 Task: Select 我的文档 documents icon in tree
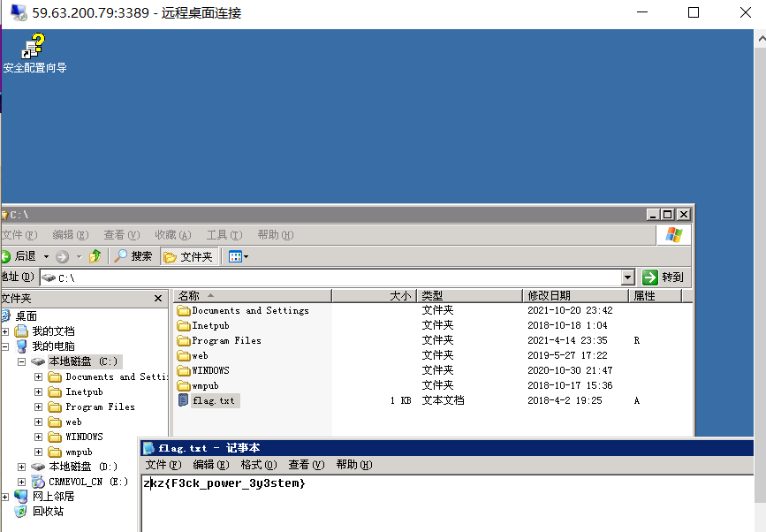(x=21, y=331)
